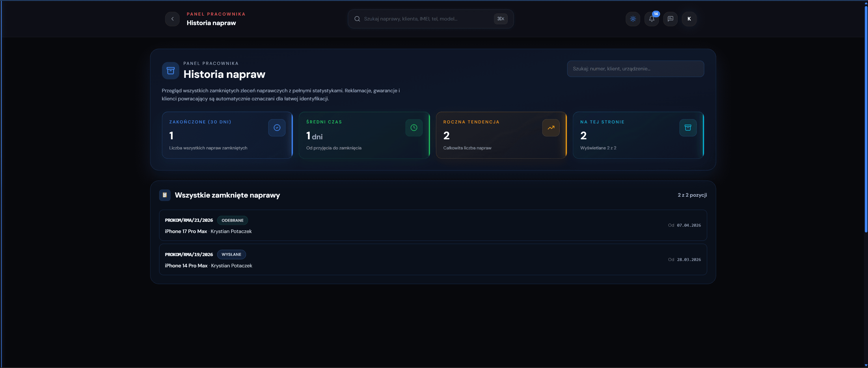Viewport: 868px width, 368px height.
Task: Click the ⌘K shortcut badge
Action: (x=501, y=19)
